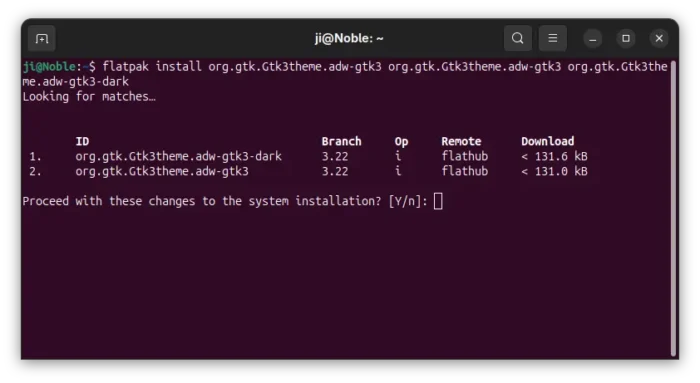Open the terminal search icon

pyautogui.click(x=517, y=38)
